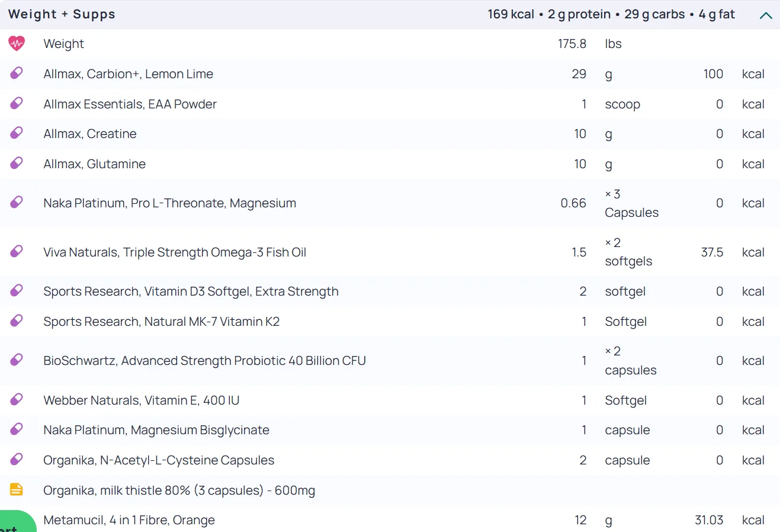Edit the 1.5 amount for Omega-3 Fish Oil
The width and height of the screenshot is (780, 532).
(579, 252)
